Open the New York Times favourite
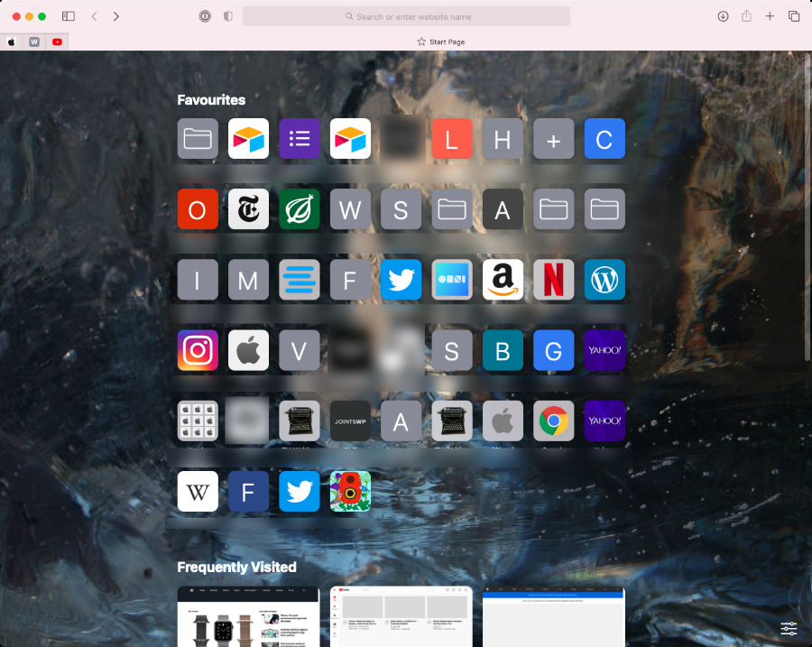 [x=249, y=209]
